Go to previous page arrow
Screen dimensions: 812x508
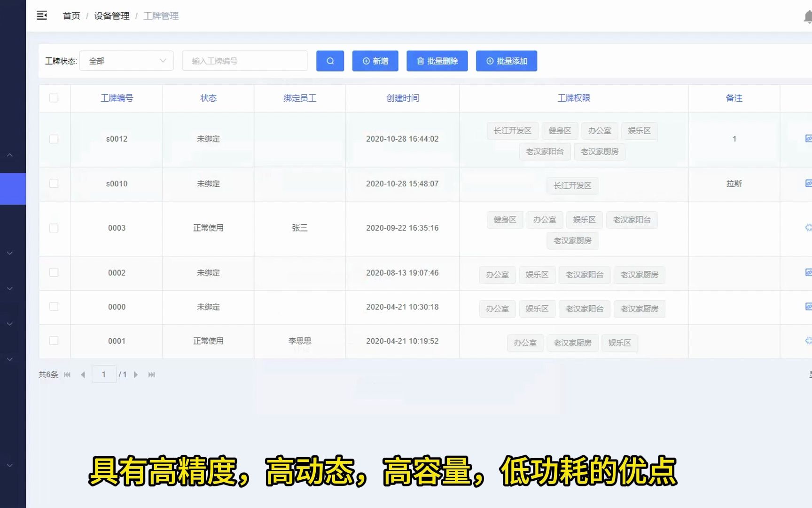(83, 374)
